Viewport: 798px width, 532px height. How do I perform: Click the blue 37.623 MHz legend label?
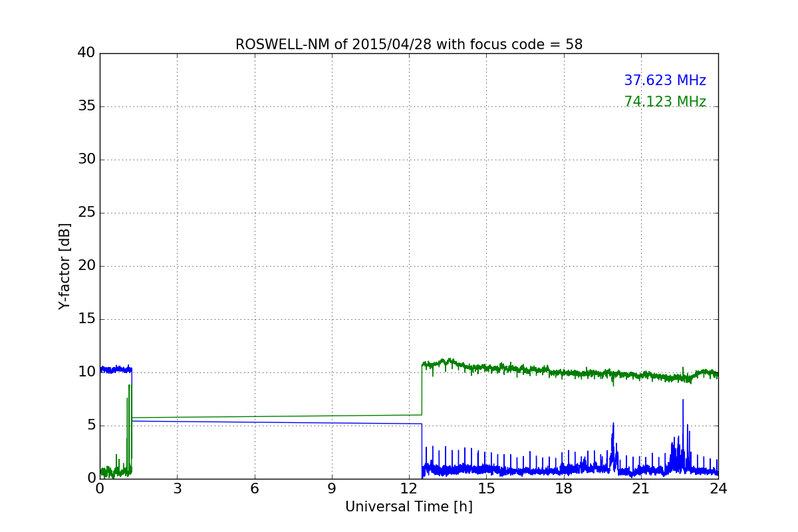coord(665,80)
